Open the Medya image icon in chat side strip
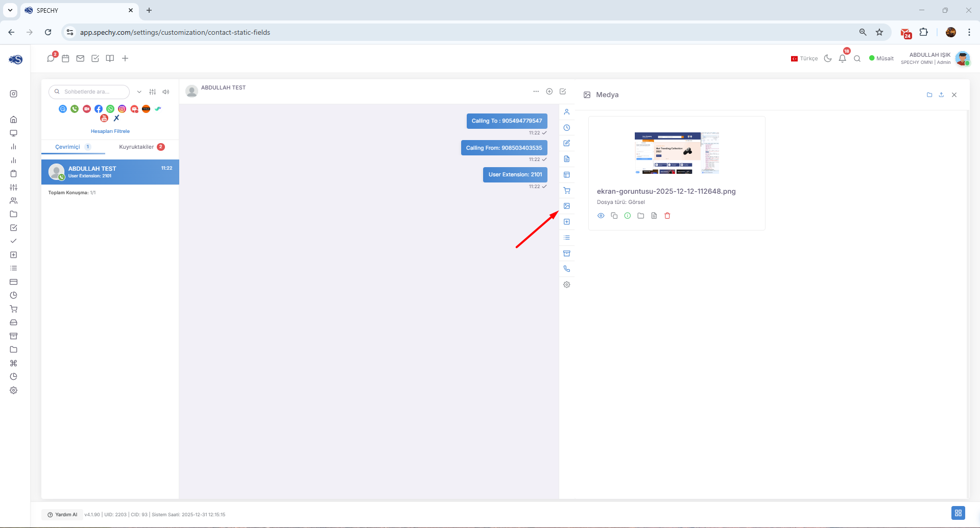 point(567,206)
